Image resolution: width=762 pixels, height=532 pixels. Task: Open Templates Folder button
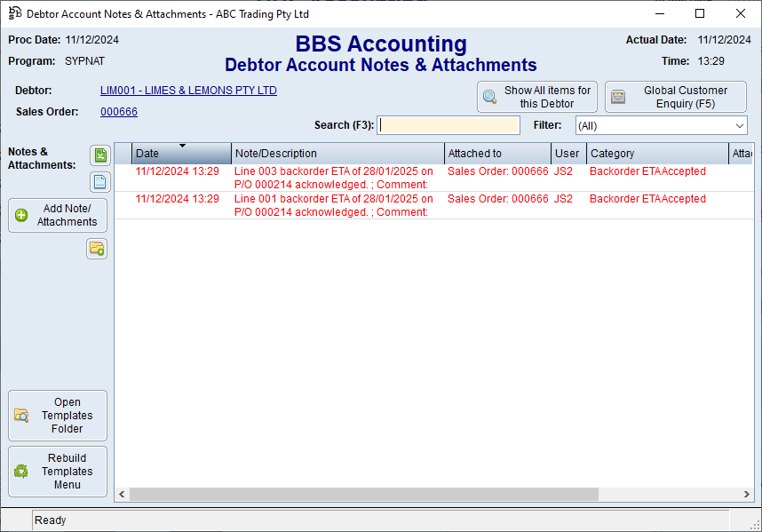click(x=58, y=416)
